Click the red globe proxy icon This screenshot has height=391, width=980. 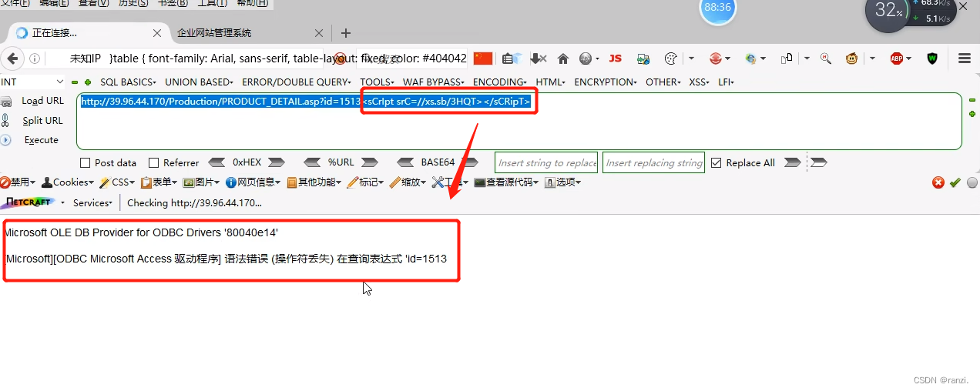tap(715, 58)
